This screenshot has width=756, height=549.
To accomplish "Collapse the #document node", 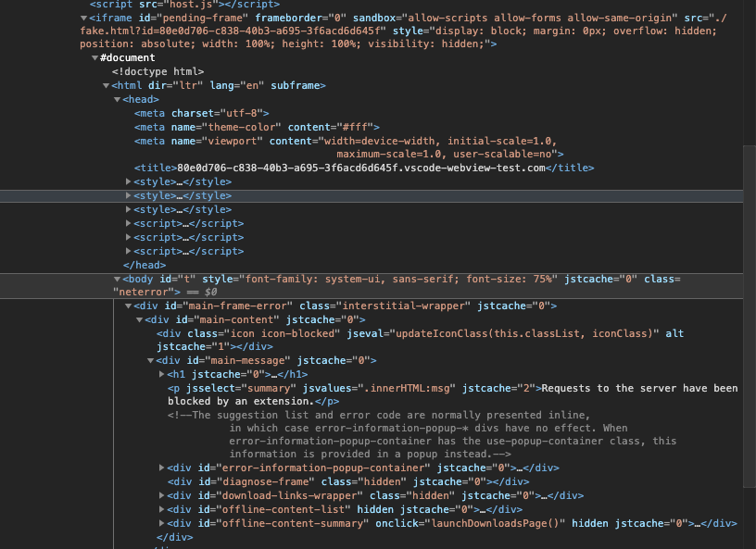I will (x=94, y=57).
